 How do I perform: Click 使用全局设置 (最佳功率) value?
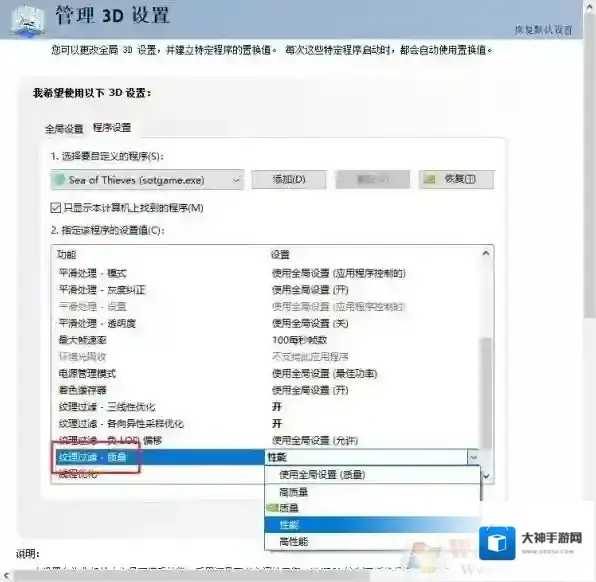[324, 373]
